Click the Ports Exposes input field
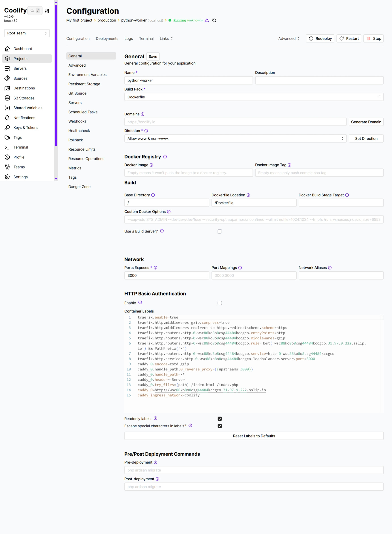The width and height of the screenshot is (392, 534). click(x=167, y=275)
